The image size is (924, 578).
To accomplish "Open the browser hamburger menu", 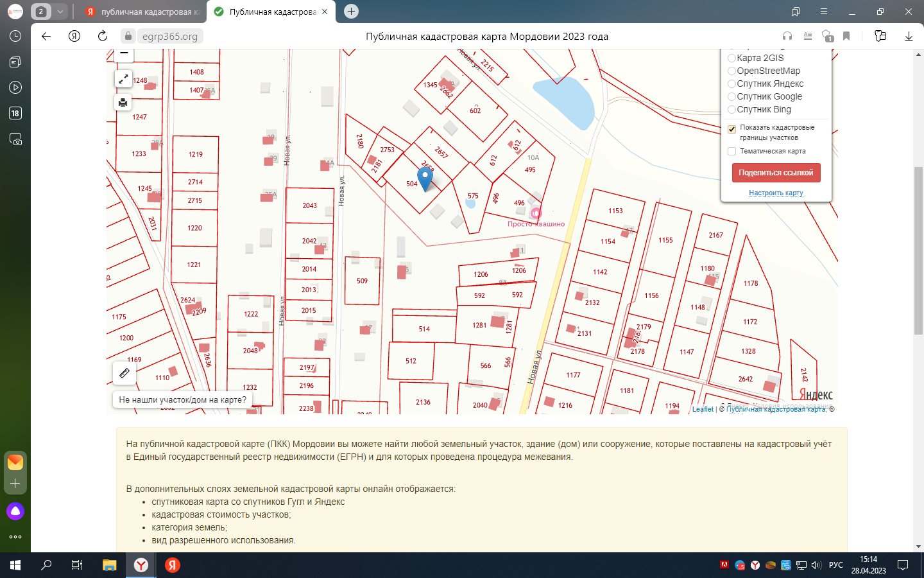I will [823, 12].
